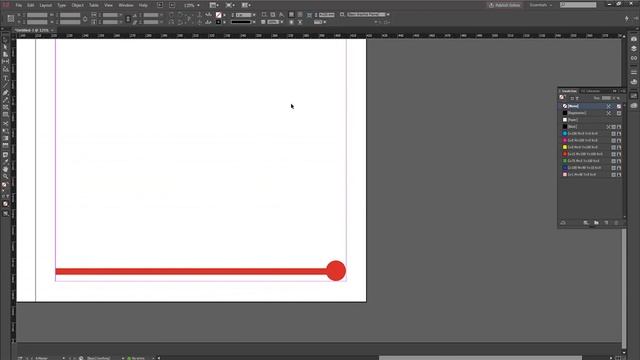The image size is (640, 360).
Task: Click Delete Swatch trash icon
Action: 616,223
